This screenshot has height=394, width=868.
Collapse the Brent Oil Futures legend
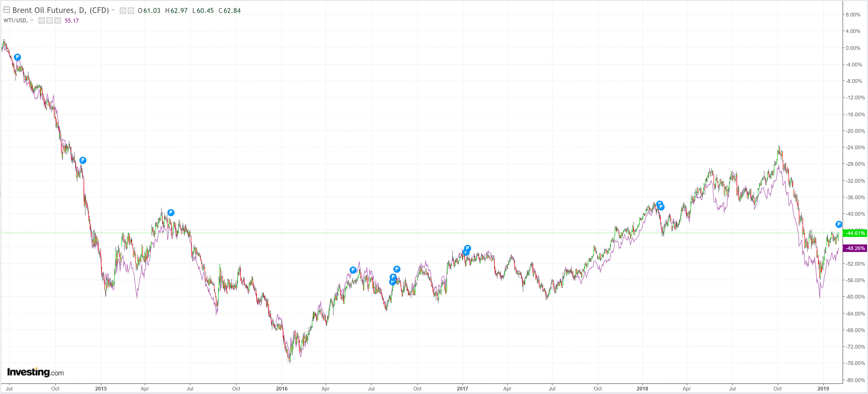(6, 10)
